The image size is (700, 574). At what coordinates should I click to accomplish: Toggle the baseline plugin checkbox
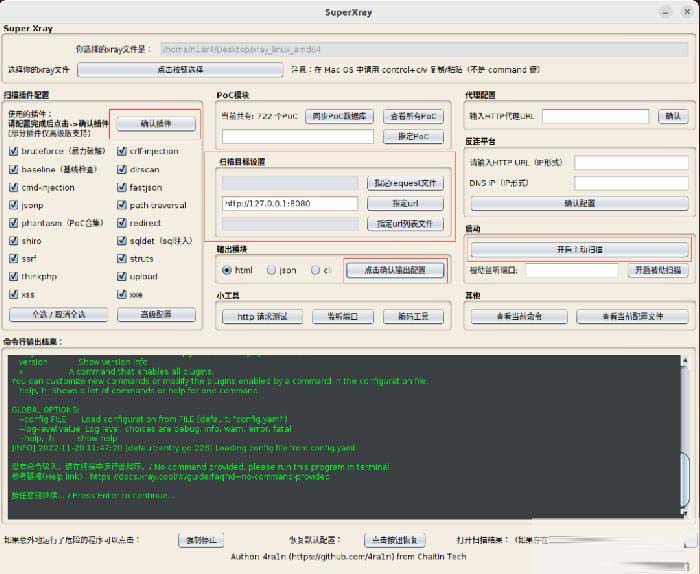13,170
